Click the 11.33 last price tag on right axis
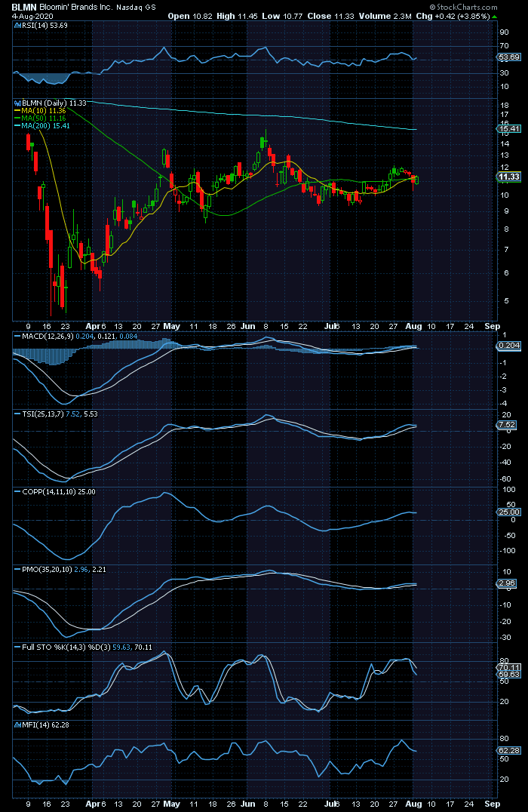 (x=509, y=177)
